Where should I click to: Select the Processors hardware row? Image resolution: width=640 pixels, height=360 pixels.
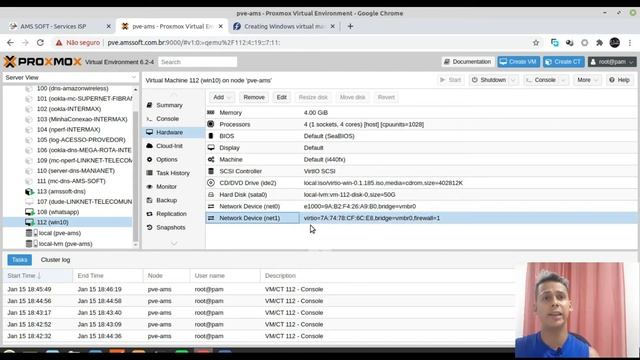(421, 124)
